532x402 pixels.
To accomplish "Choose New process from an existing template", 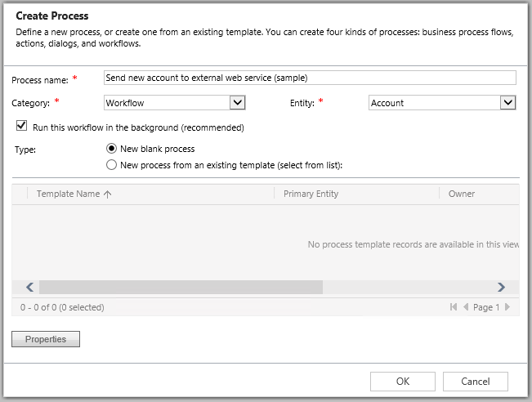I will coord(111,165).
